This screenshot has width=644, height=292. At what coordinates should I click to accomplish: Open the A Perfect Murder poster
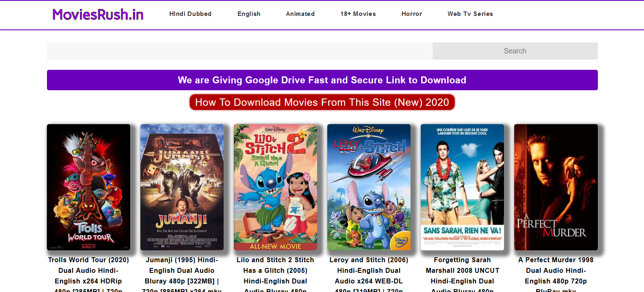pyautogui.click(x=556, y=187)
